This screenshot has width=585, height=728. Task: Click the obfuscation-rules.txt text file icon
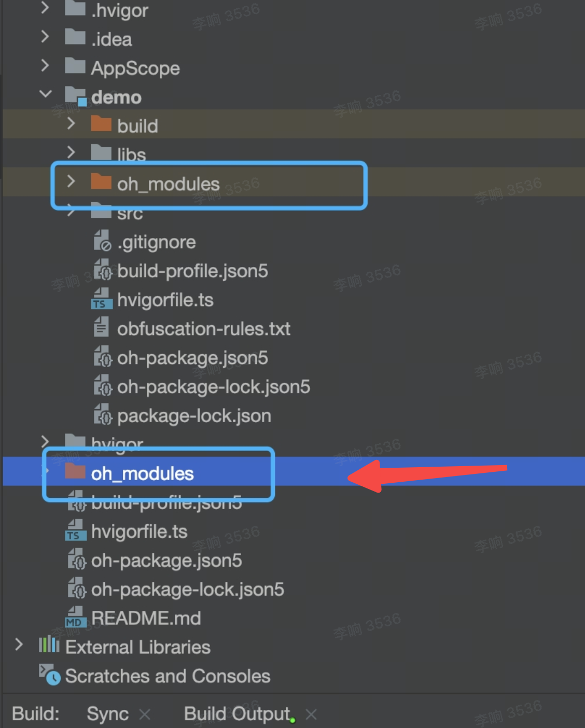[101, 328]
